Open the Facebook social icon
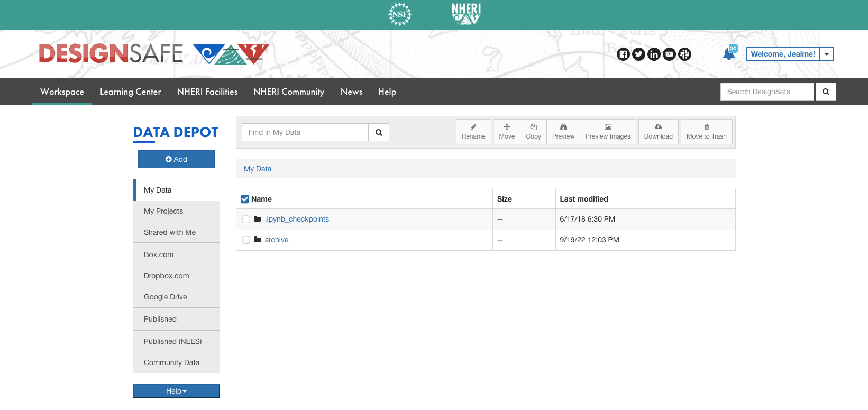Screen dimensions: 868x410 pyautogui.click(x=624, y=54)
